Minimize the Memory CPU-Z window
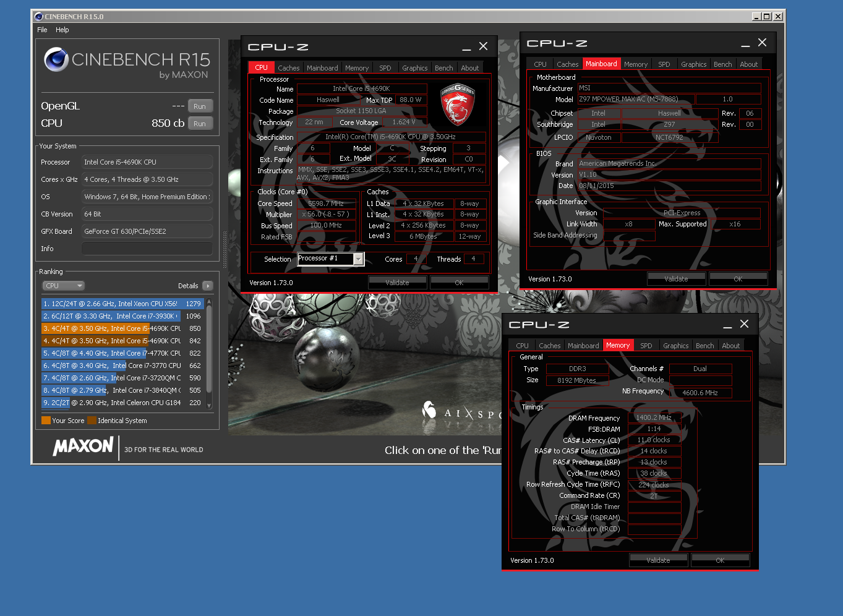The height and width of the screenshot is (616, 843). pyautogui.click(x=727, y=325)
